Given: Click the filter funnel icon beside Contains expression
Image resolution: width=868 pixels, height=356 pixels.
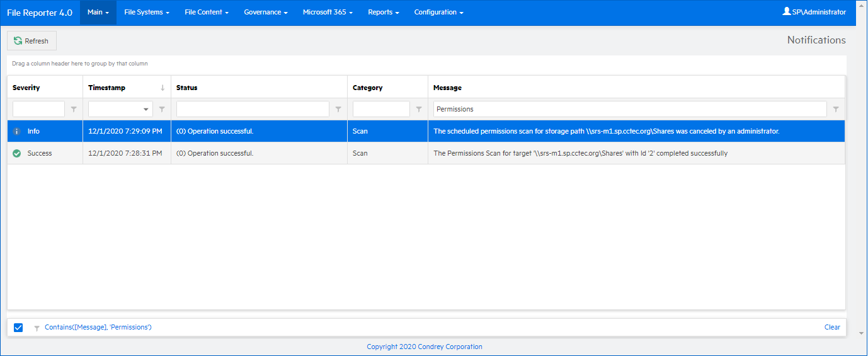Looking at the screenshot, I should 37,328.
